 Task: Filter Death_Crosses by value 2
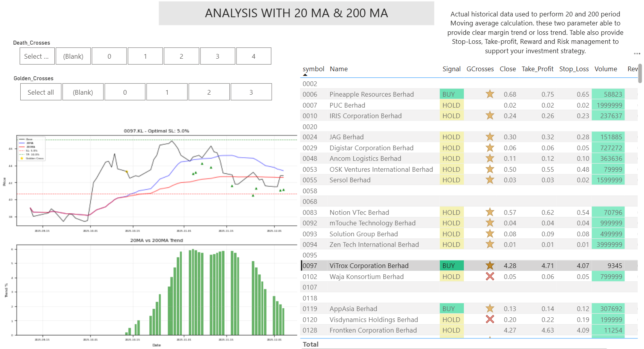181,56
